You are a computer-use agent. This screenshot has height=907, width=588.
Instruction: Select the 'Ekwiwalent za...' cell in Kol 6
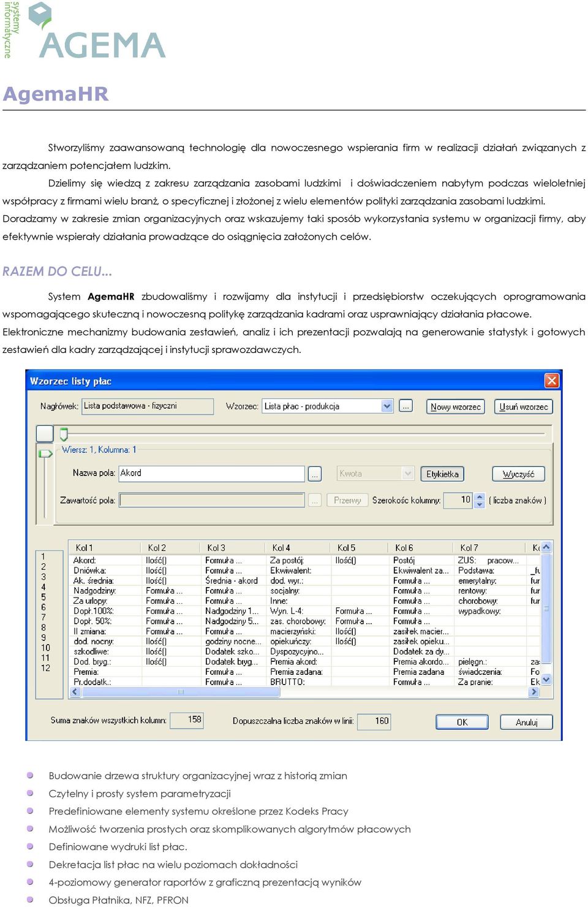421,570
